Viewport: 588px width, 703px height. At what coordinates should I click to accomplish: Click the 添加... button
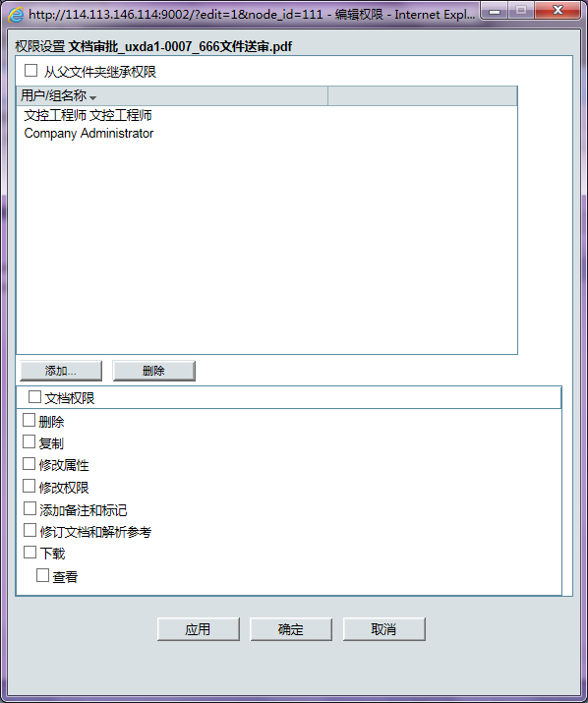[61, 371]
